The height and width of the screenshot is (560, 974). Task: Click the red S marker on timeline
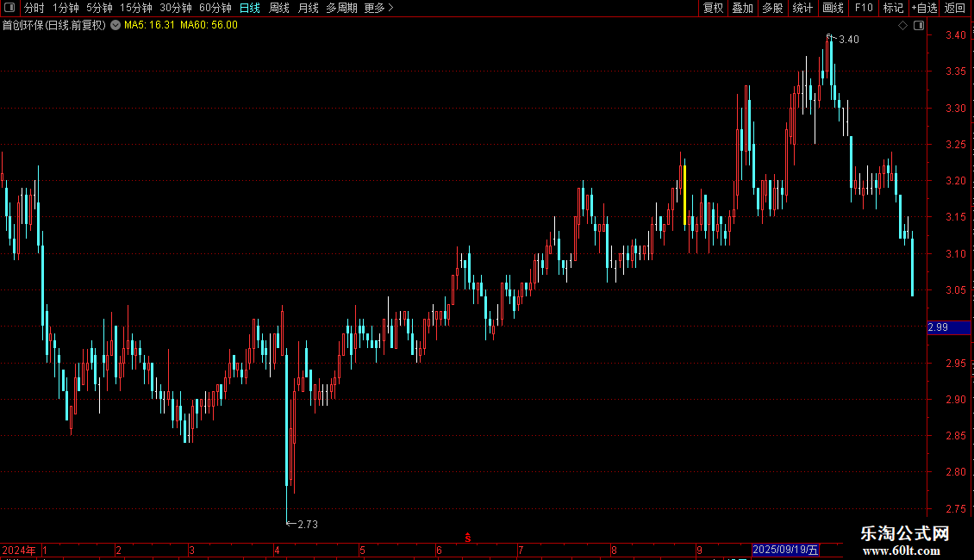click(468, 538)
